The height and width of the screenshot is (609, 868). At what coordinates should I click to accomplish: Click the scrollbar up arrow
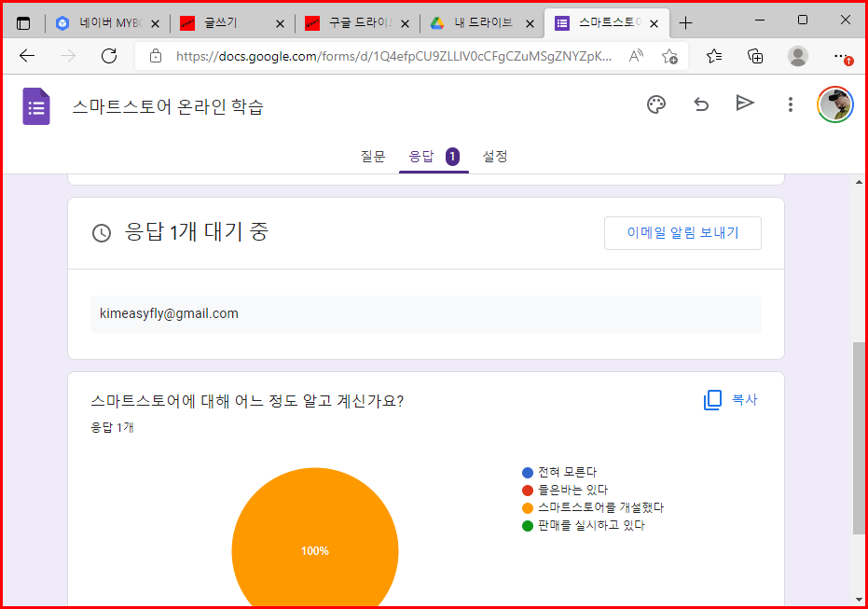[859, 182]
